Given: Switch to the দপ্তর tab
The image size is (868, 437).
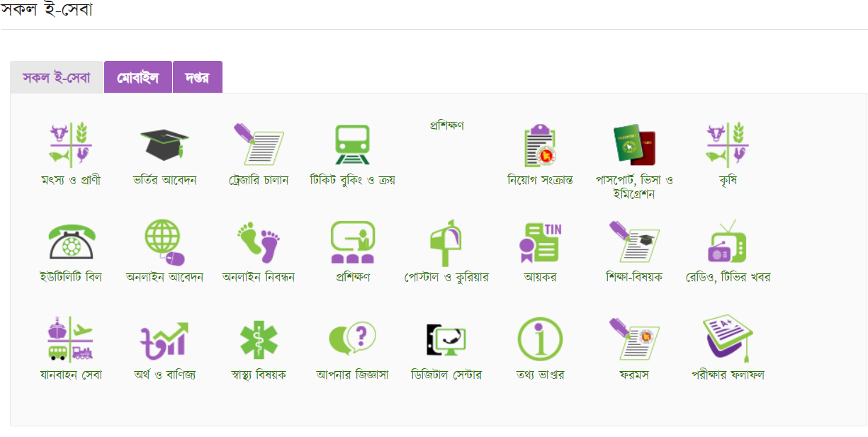Looking at the screenshot, I should point(198,77).
